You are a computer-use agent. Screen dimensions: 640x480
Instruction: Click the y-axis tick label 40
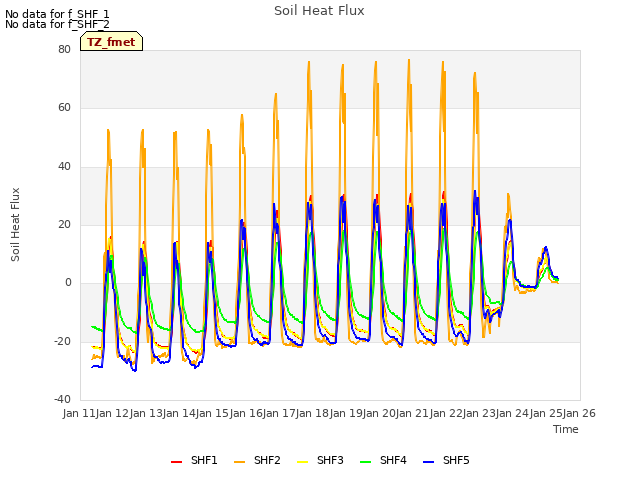(64, 167)
